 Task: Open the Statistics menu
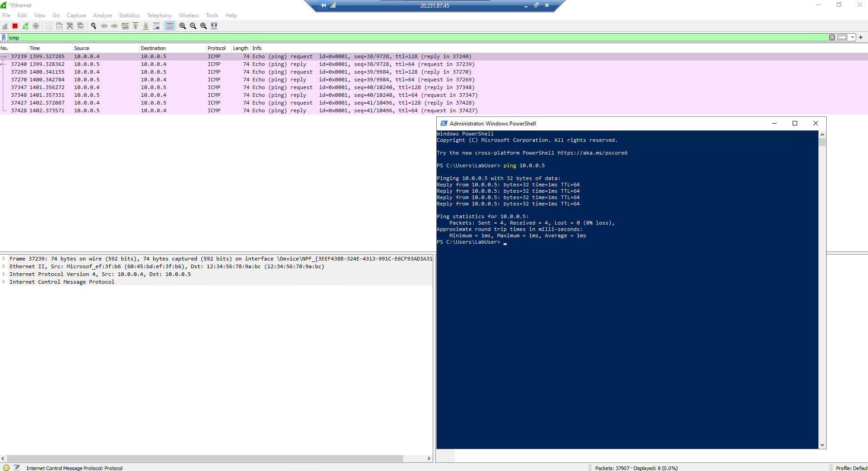click(129, 15)
